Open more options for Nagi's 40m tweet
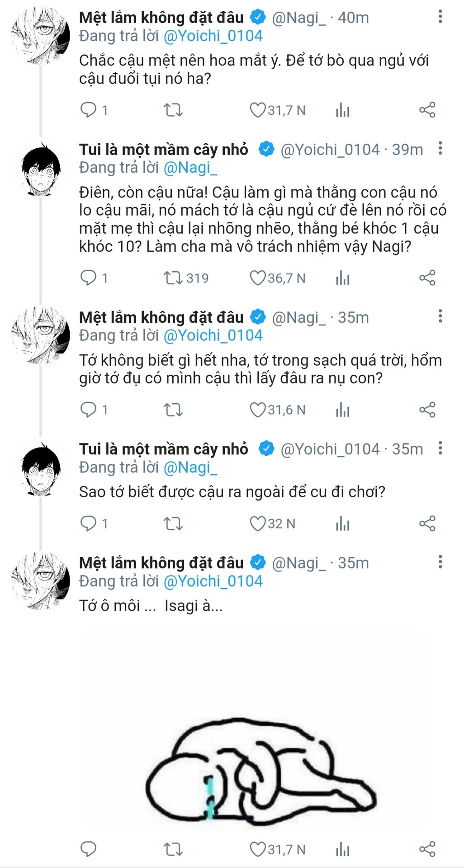The image size is (464, 868). point(440,17)
